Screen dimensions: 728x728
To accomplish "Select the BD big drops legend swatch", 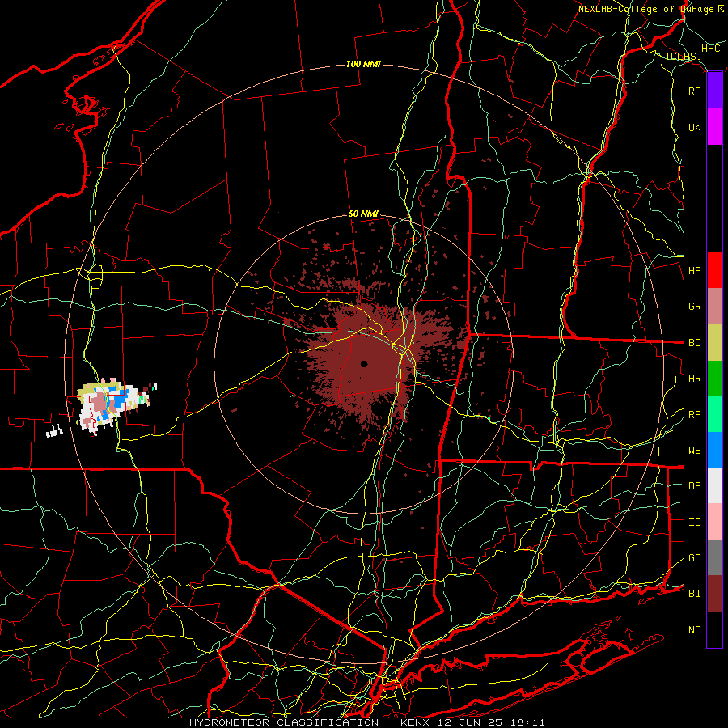I will tap(714, 343).
